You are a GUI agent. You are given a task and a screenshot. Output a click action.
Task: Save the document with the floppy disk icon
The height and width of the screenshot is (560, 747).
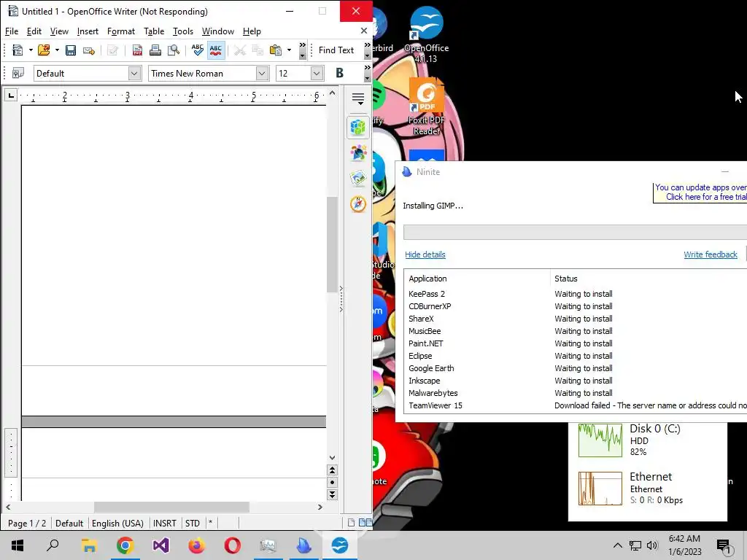click(71, 50)
